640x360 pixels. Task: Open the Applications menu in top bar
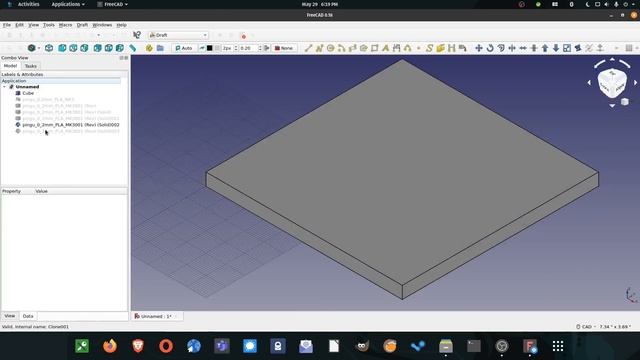point(68,4)
